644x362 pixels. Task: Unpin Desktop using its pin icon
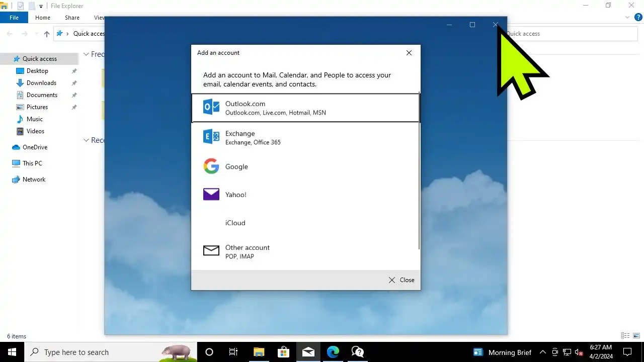coord(74,71)
